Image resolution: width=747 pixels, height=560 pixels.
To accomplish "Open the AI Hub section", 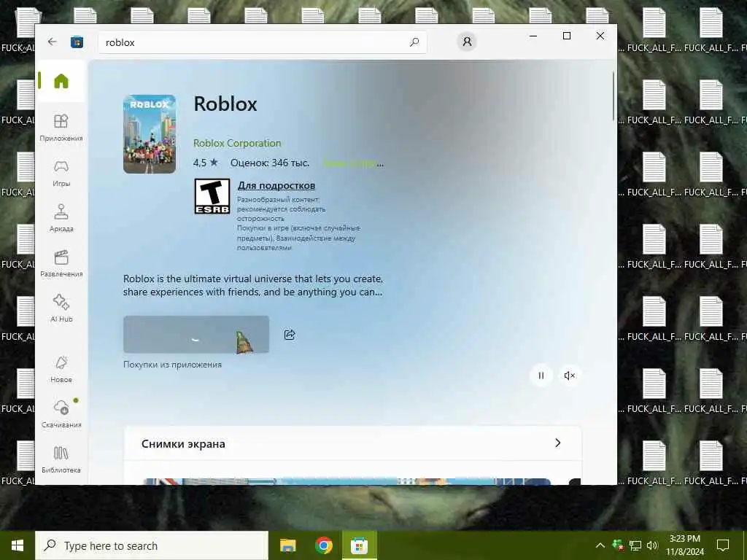I will tap(61, 308).
